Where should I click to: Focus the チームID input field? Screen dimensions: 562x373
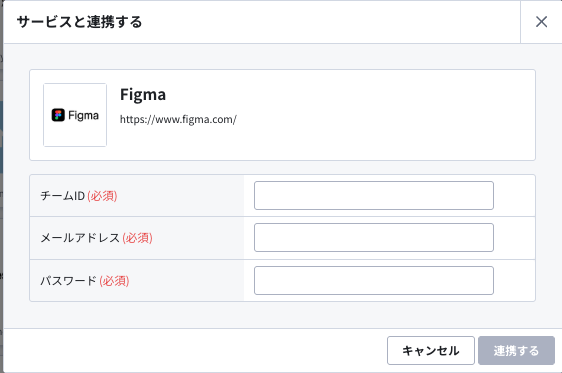coord(374,196)
